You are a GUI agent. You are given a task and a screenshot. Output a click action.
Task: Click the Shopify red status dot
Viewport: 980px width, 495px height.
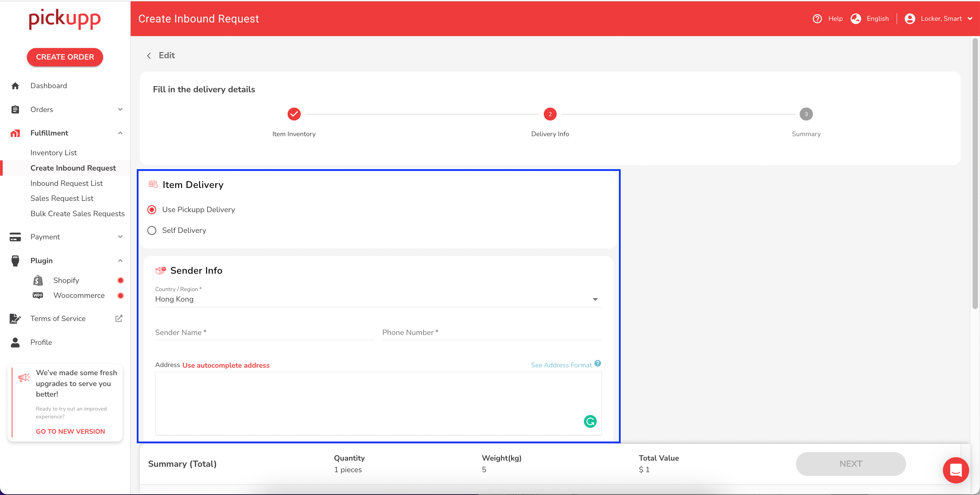pyautogui.click(x=120, y=281)
